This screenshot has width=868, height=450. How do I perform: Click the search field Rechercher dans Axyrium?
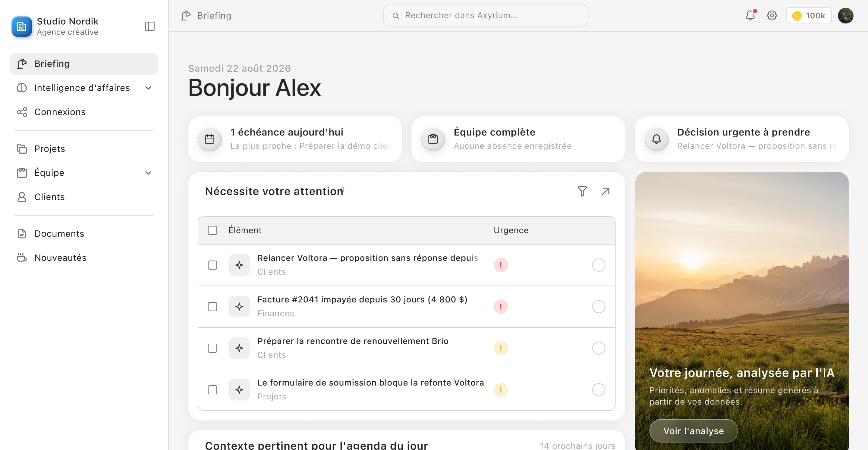(x=486, y=15)
